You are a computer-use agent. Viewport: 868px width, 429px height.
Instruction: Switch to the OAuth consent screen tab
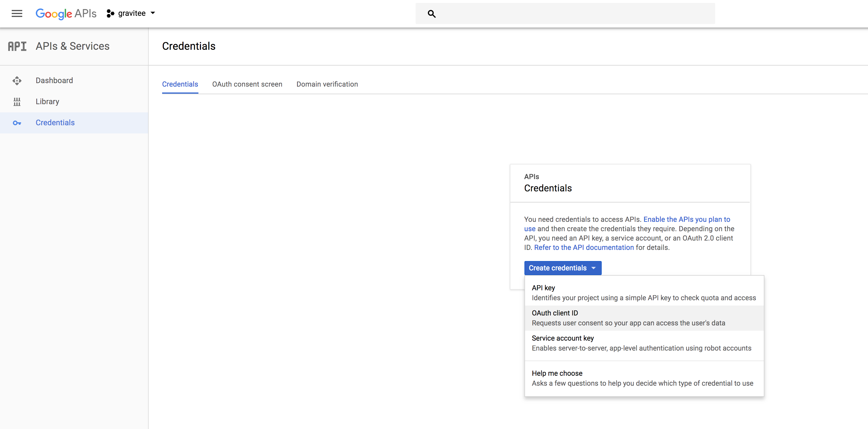[247, 84]
